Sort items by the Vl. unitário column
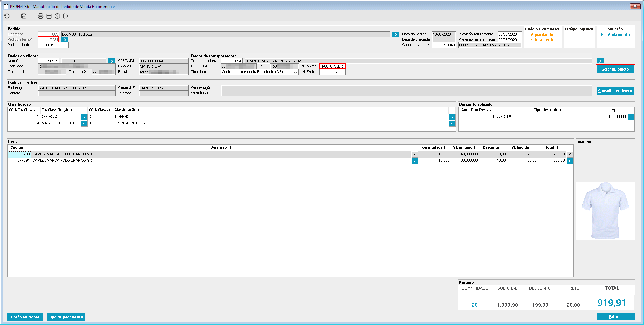644x325 pixels. pyautogui.click(x=465, y=147)
